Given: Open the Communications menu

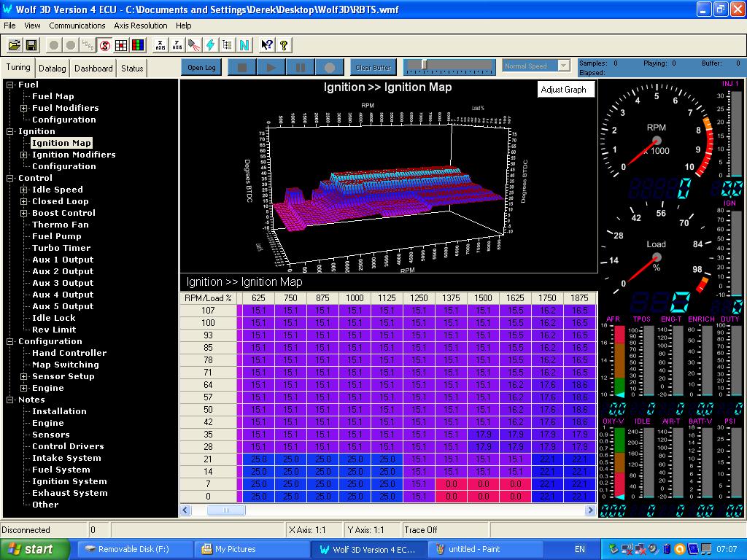Looking at the screenshot, I should [x=77, y=26].
